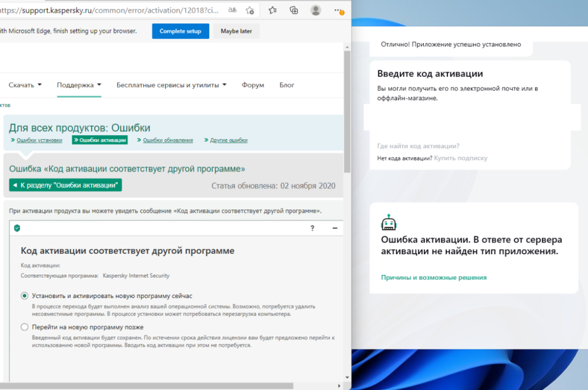Screen dimensions: 588x390
Task: Click Kaspersky Internet Security program name text
Action: pos(136,275)
